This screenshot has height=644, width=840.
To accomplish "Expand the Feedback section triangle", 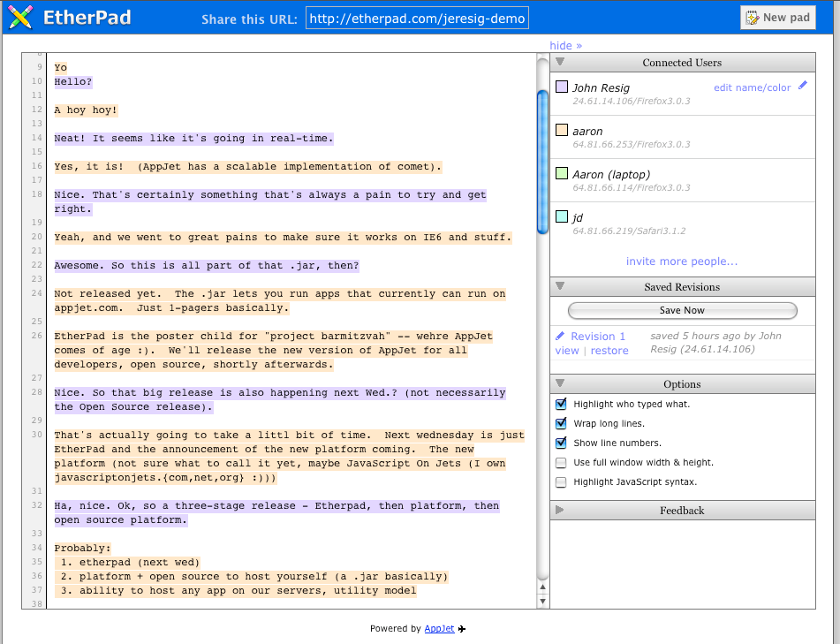I will (x=560, y=510).
